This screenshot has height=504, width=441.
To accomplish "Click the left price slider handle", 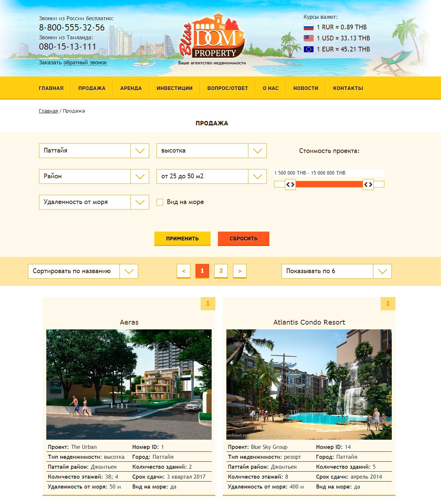I will [290, 185].
